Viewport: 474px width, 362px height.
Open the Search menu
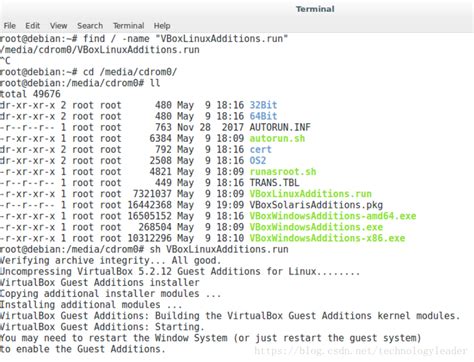click(90, 26)
